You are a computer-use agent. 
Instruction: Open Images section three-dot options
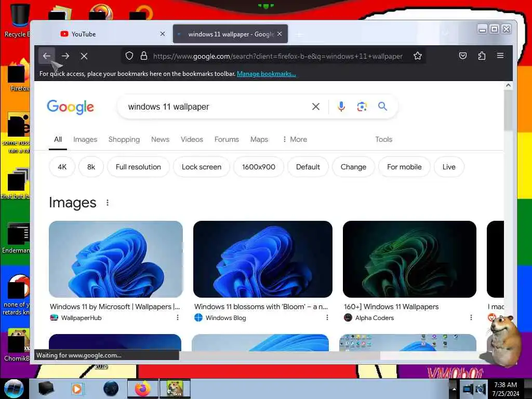tap(108, 203)
